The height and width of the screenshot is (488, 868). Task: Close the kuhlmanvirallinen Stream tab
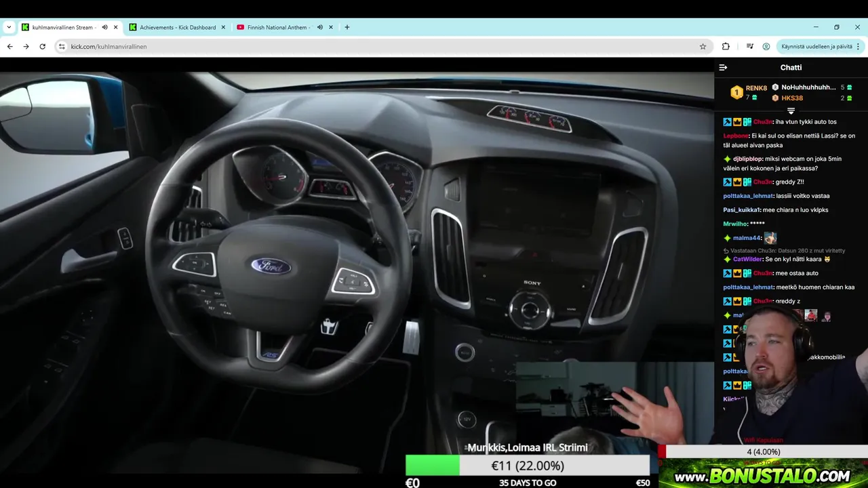116,27
